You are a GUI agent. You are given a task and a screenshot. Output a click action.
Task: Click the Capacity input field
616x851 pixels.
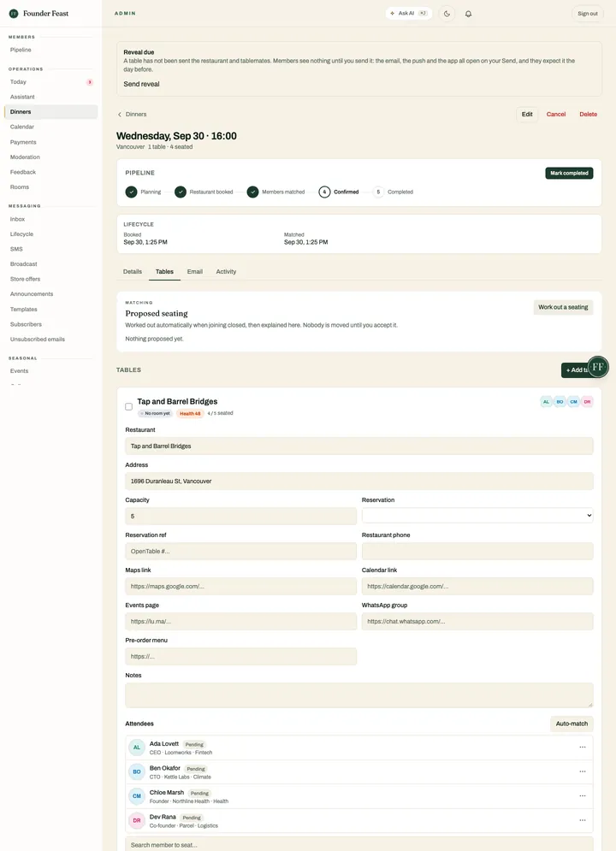click(x=241, y=516)
